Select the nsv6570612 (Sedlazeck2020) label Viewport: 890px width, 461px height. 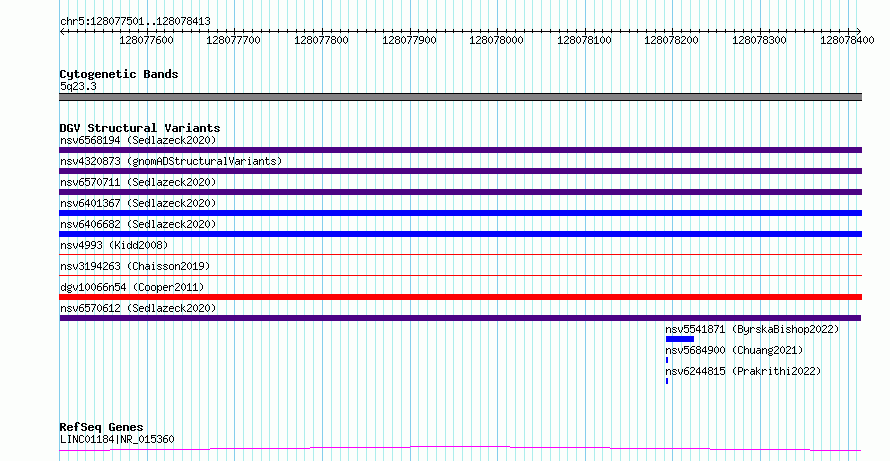(x=138, y=308)
